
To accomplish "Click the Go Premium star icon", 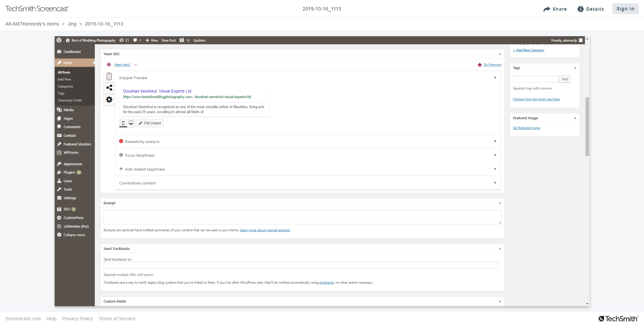I will pyautogui.click(x=480, y=65).
